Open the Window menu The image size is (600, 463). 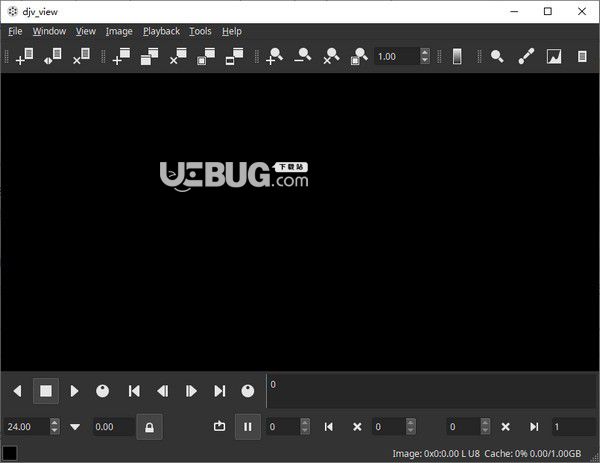click(49, 31)
